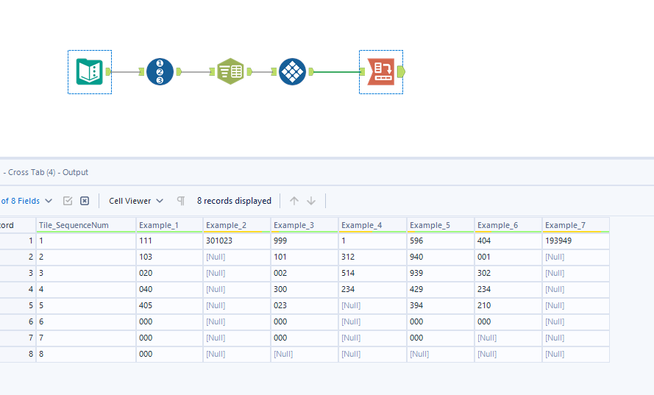This screenshot has height=395, width=654.
Task: Select the cell with value 020
Action: point(169,273)
